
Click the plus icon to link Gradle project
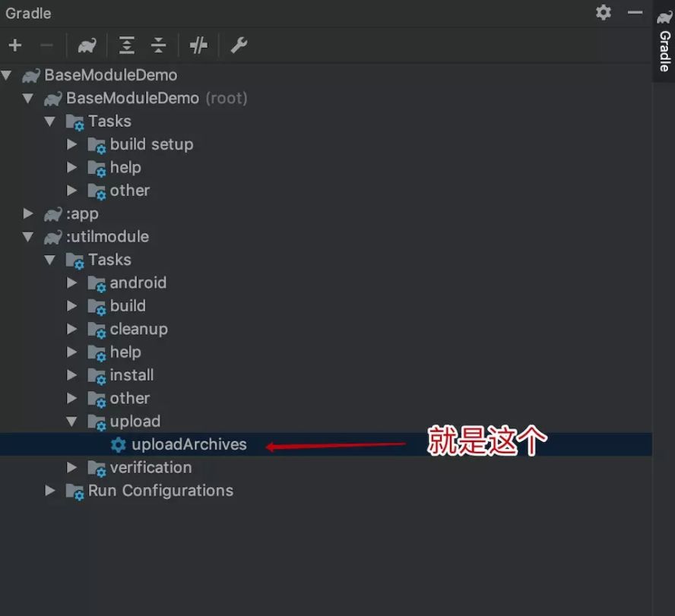tap(15, 45)
